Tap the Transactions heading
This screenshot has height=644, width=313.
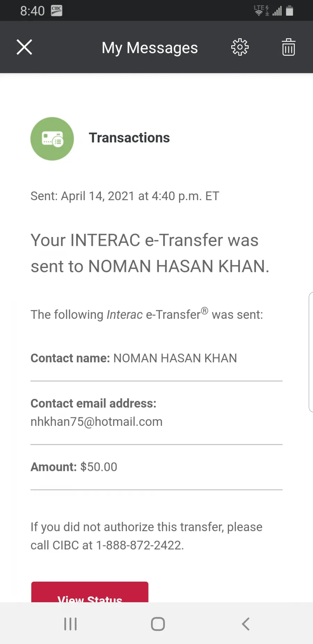(x=129, y=138)
